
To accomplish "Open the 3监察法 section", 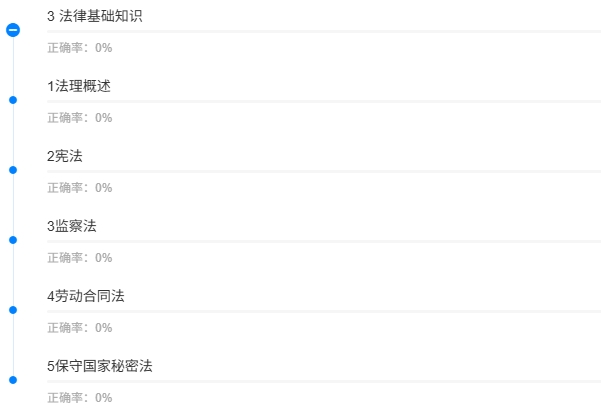I will click(x=72, y=226).
